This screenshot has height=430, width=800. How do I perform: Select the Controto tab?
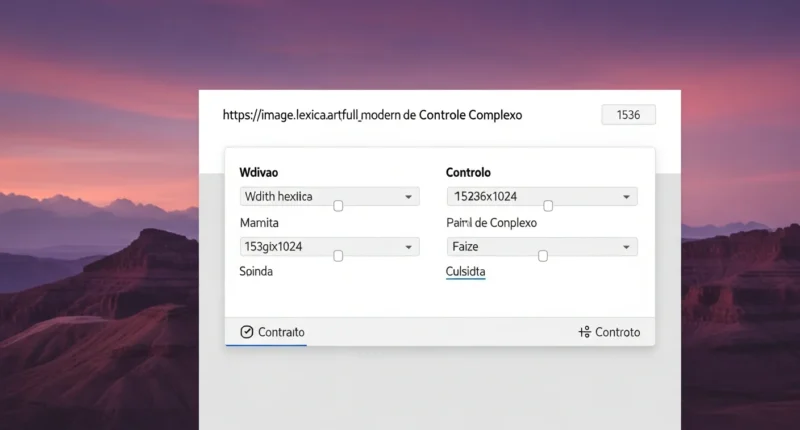pos(617,332)
